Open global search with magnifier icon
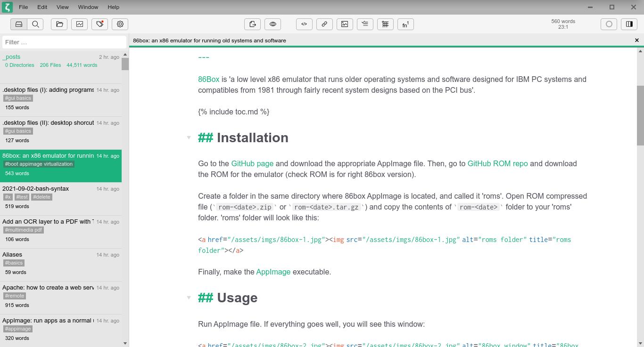Screen dimensions: 644x347 point(35,24)
